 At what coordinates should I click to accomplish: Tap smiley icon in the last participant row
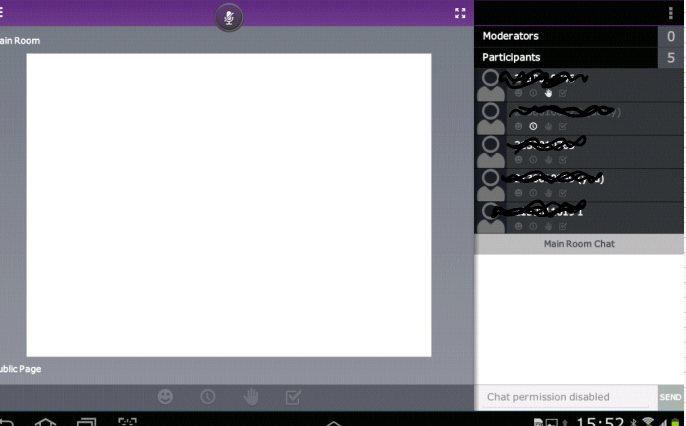(518, 226)
